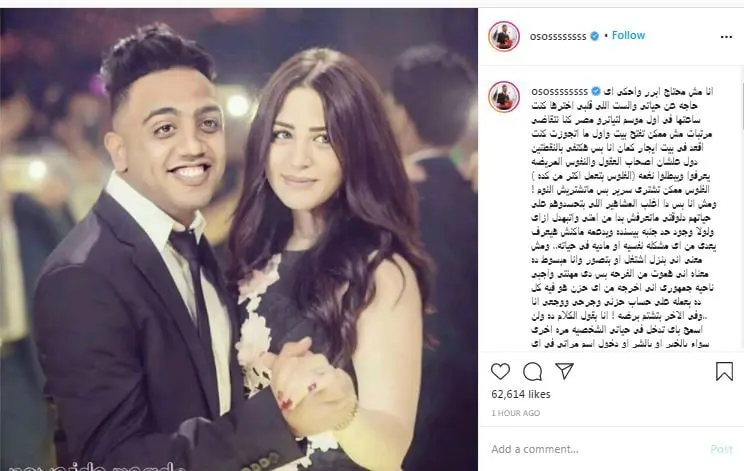Click the caption author's avatar
Image resolution: width=744 pixels, height=471 pixels.
coord(504,96)
